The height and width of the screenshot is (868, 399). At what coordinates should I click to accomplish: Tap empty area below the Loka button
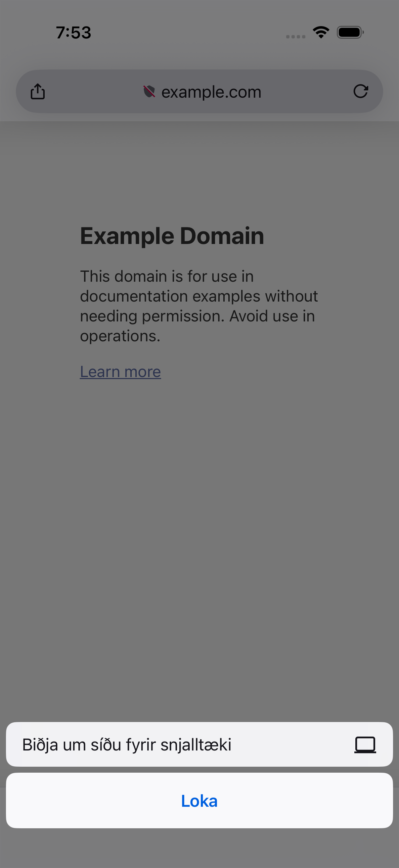[199, 848]
